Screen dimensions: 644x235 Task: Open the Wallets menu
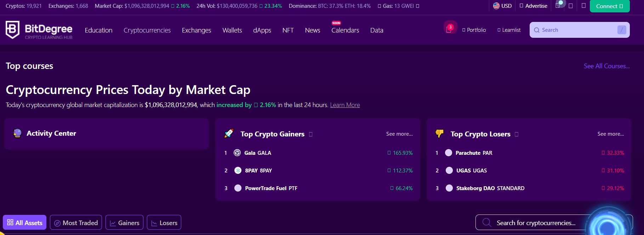[232, 30]
